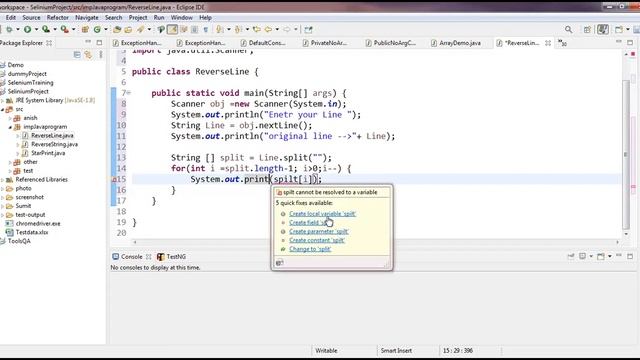Open the Navigate menu
640x360 pixels.
[x=87, y=18]
